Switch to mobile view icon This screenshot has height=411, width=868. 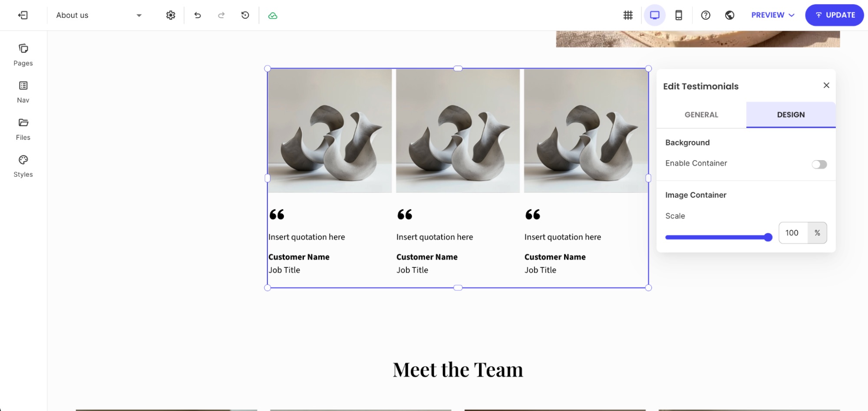point(679,15)
